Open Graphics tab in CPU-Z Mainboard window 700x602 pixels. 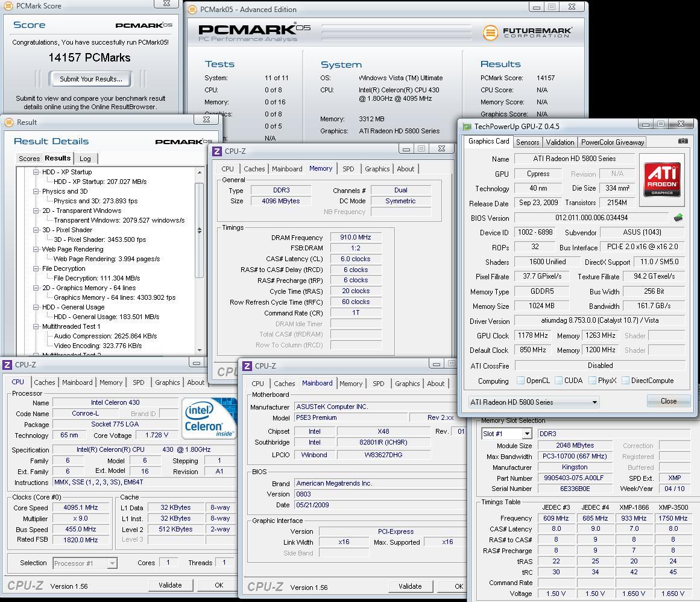[407, 384]
